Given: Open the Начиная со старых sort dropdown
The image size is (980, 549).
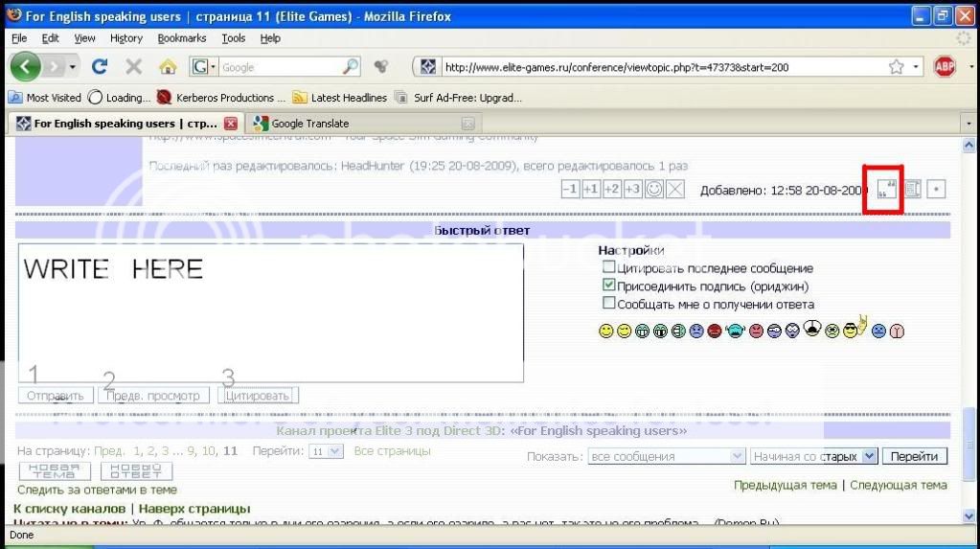Looking at the screenshot, I should tap(813, 457).
